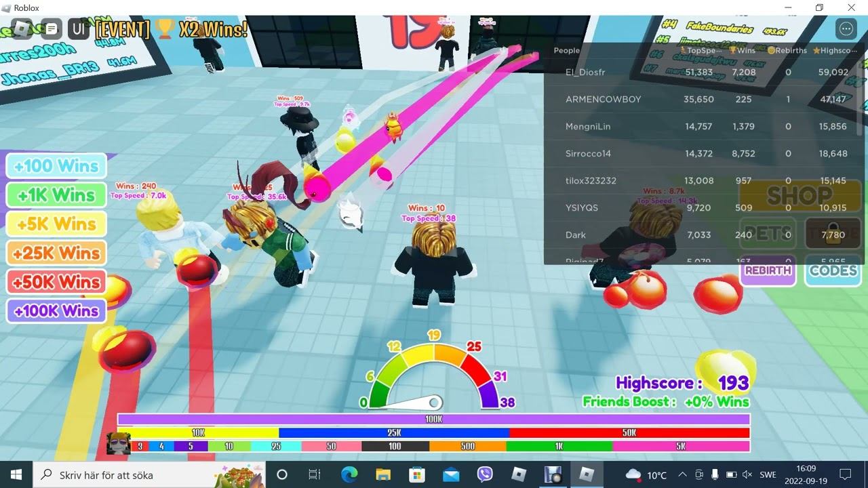Open File Explorer from the taskbar

[x=383, y=474]
